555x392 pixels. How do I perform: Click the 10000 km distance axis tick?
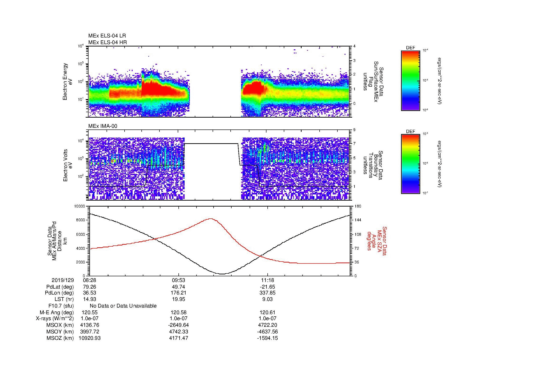point(79,206)
